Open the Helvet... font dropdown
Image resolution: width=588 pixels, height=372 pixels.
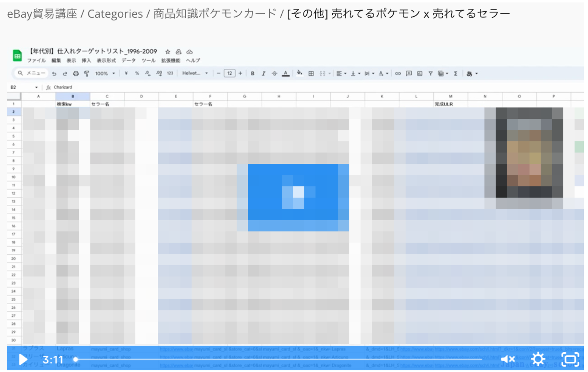195,73
